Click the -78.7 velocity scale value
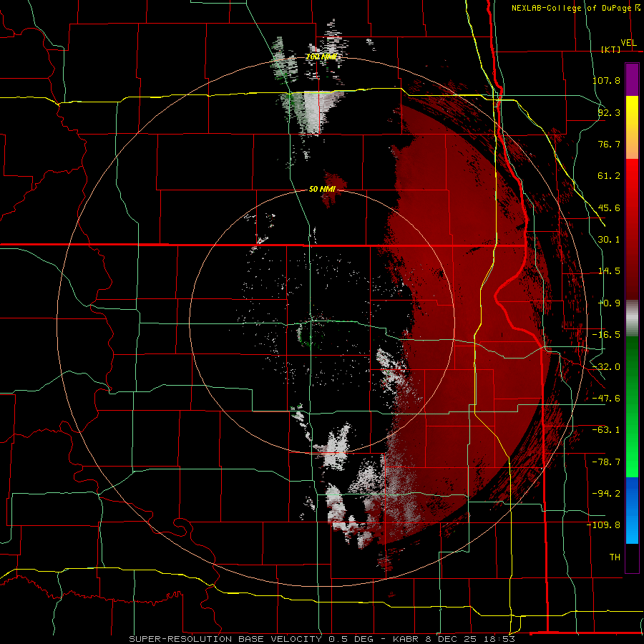The width and height of the screenshot is (644, 644). coord(606,462)
